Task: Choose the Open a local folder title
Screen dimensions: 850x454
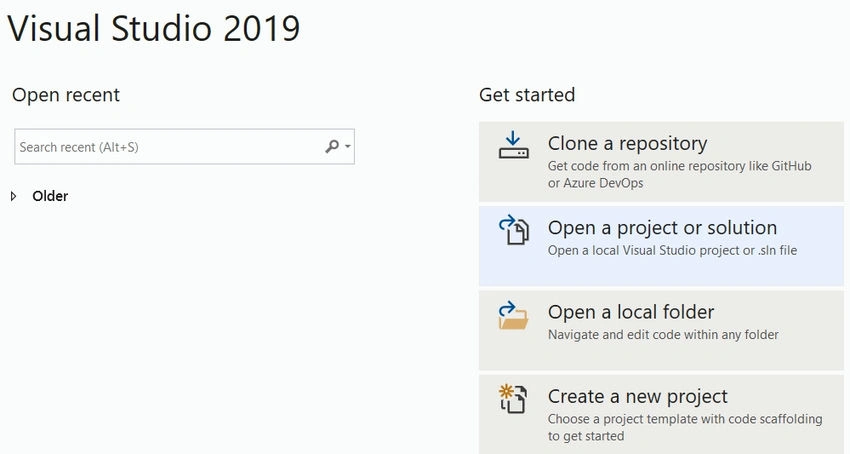Action: click(630, 312)
